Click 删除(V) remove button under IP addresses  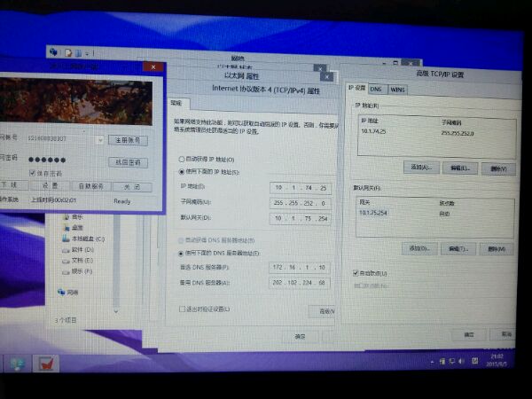pos(498,169)
